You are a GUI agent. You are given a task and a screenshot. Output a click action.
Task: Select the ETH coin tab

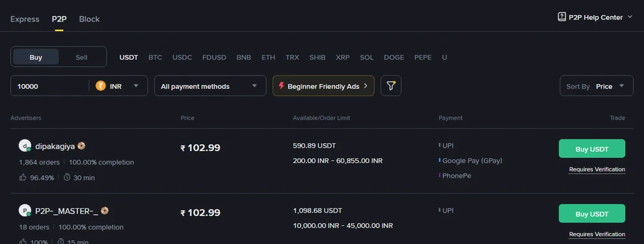tap(268, 57)
